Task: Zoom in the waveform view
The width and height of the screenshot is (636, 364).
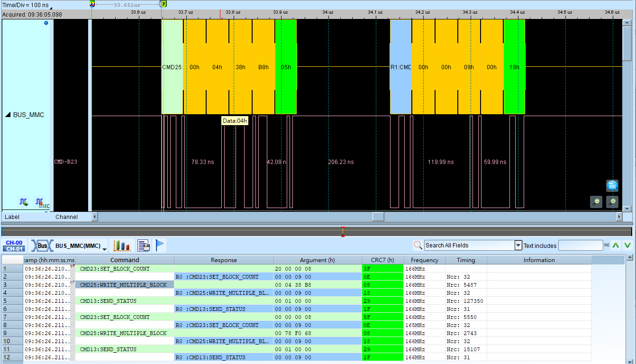Action: tap(612, 201)
